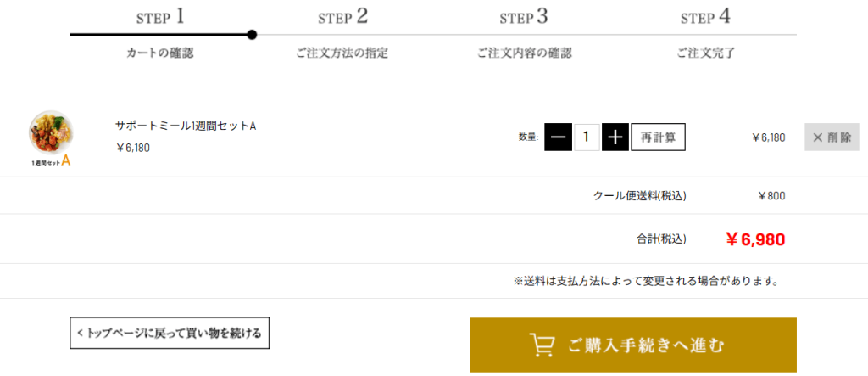Decrease quantity with the minus button
Viewport: 868px width, 376px height.
558,137
